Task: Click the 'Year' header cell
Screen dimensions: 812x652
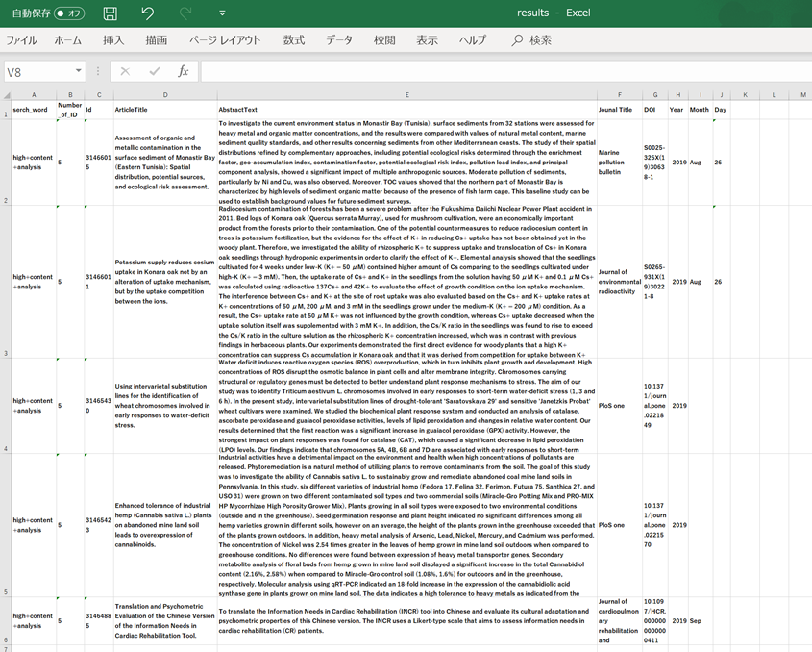Action: click(677, 110)
